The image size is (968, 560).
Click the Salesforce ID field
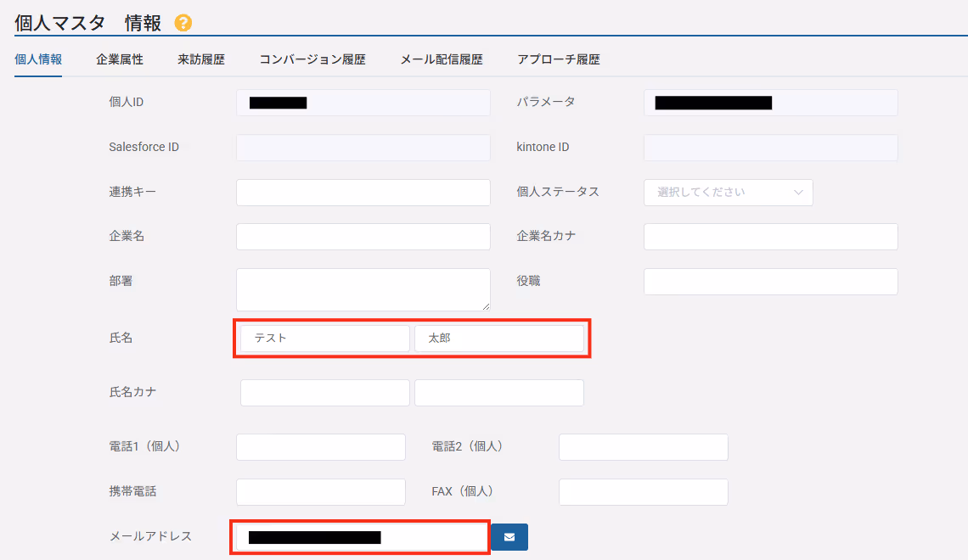pyautogui.click(x=363, y=148)
